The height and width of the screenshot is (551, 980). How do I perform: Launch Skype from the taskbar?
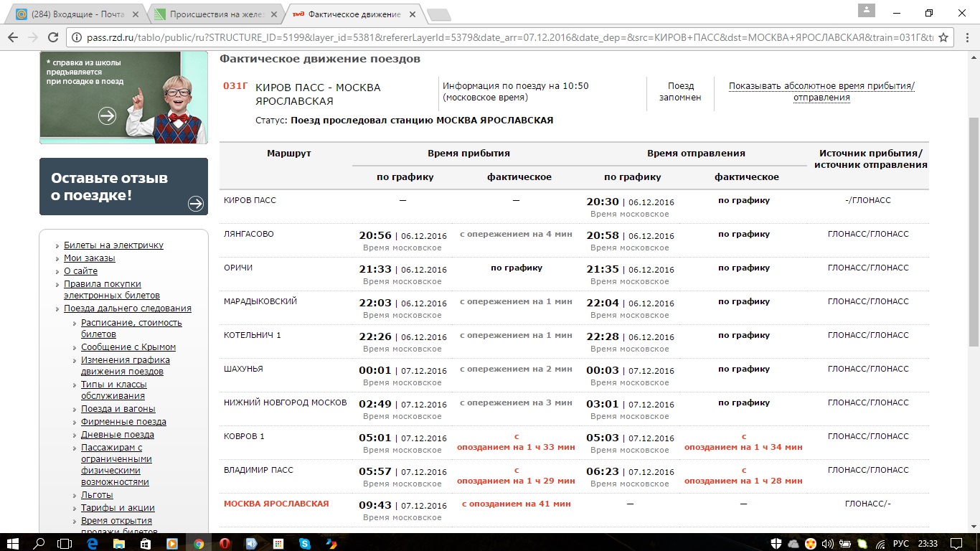304,543
